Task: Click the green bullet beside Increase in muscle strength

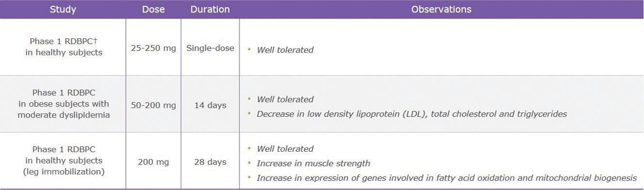Action: tap(249, 162)
